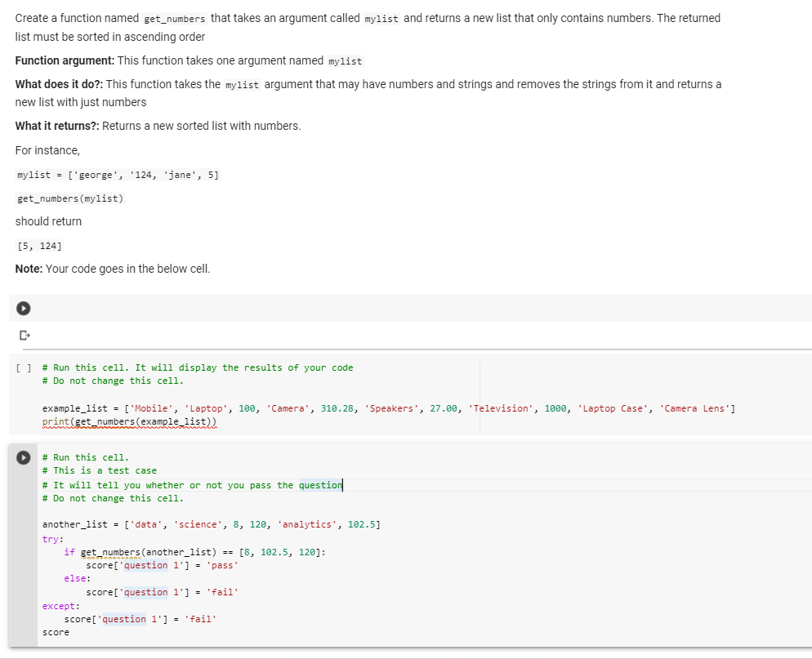
Task: Run the first code cell using its play button
Action: tap(23, 308)
